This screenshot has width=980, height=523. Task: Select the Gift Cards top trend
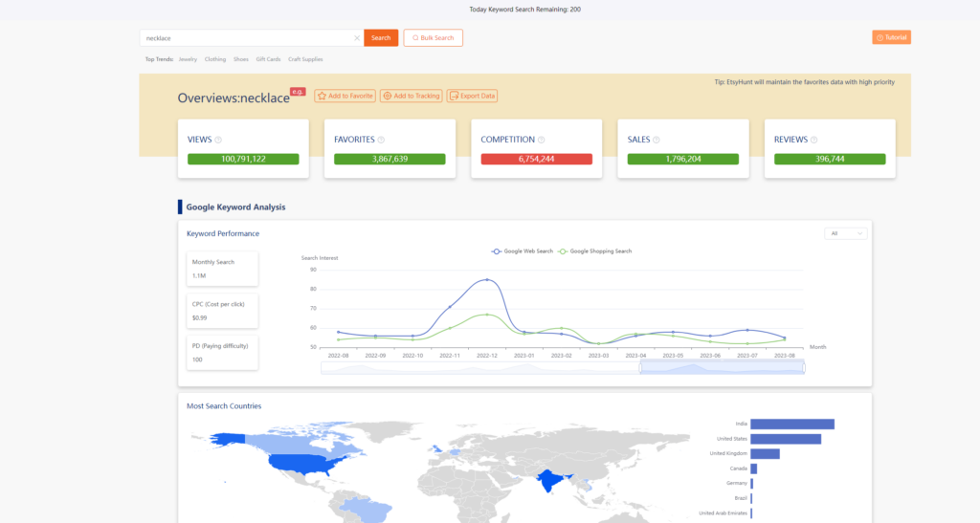tap(268, 59)
